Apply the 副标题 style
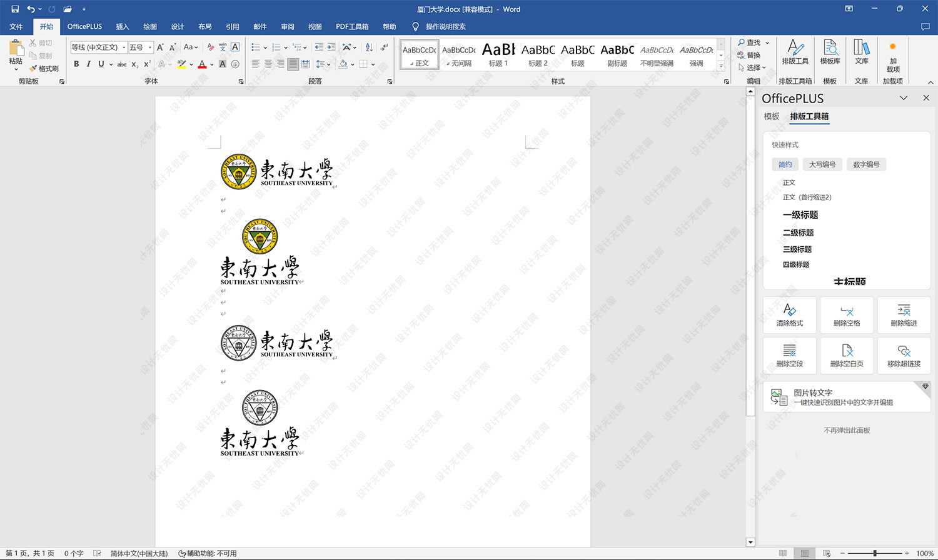The width and height of the screenshot is (938, 560). point(617,55)
